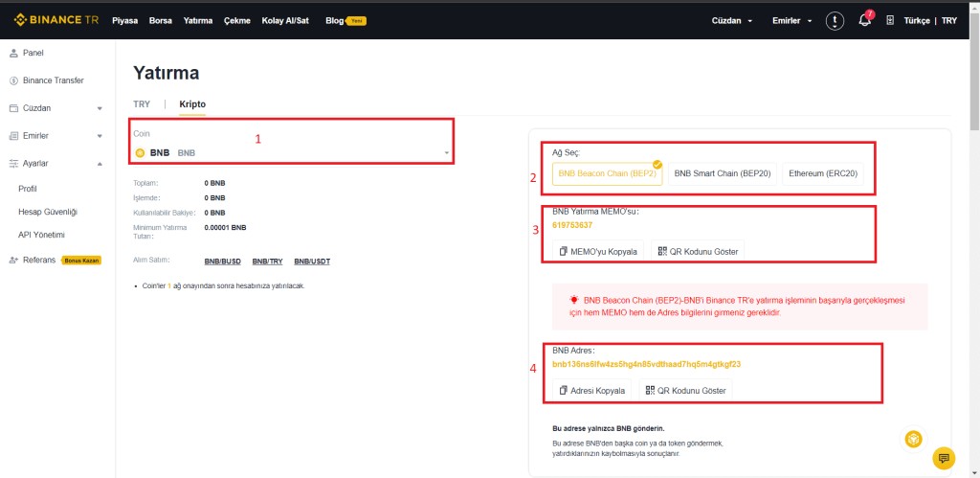The image size is (980, 478).
Task: Click the Yeni badge next to Blog
Action: [x=357, y=21]
